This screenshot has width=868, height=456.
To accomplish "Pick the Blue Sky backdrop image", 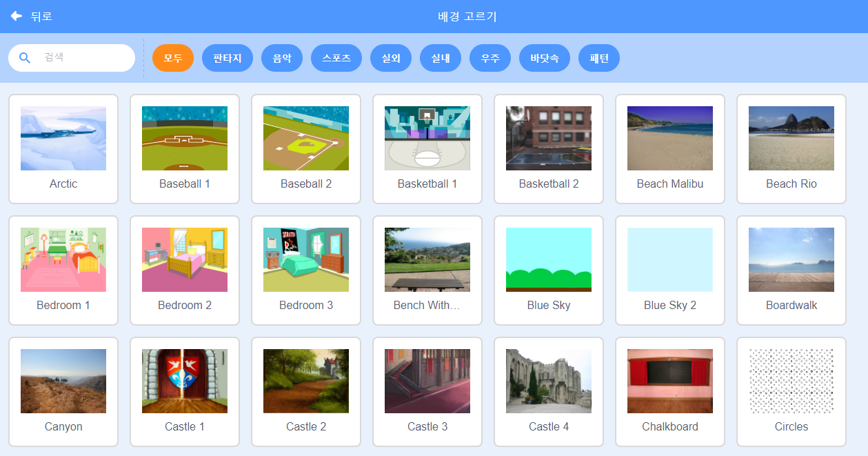I will [x=549, y=259].
